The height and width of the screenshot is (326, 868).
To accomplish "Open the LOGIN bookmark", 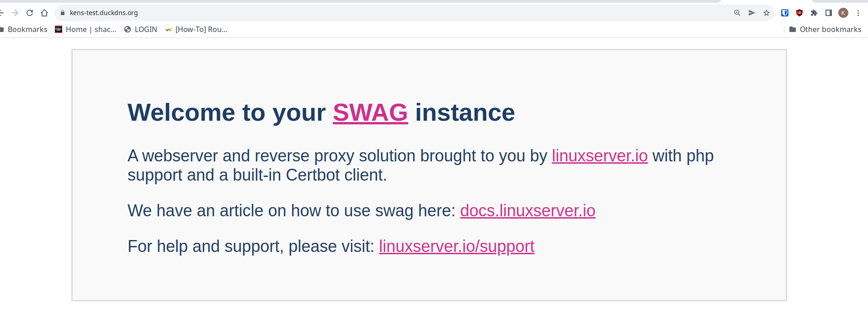I will click(141, 29).
